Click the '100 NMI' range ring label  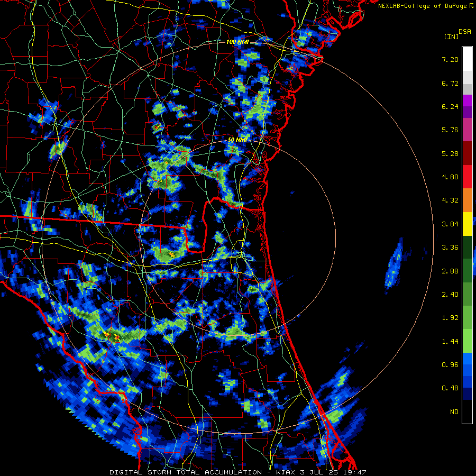(x=237, y=42)
